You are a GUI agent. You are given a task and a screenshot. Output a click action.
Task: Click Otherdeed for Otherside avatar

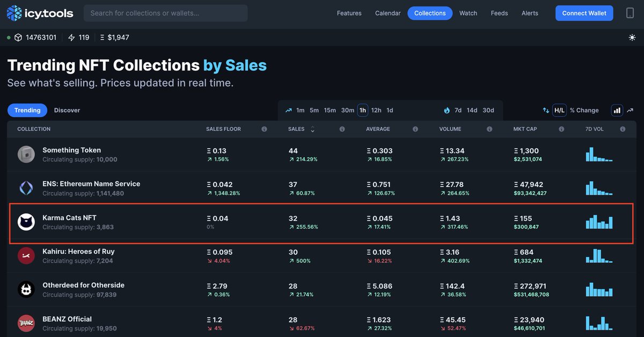(x=26, y=290)
